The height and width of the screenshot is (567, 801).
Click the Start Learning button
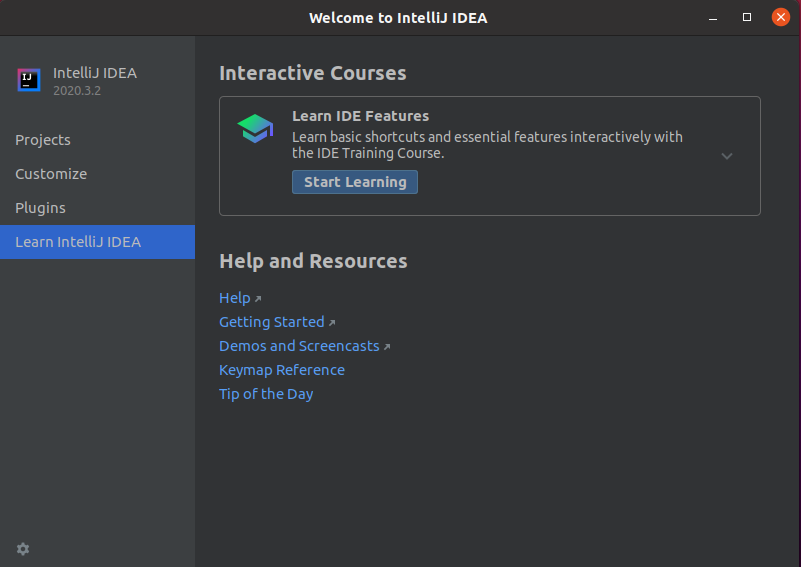355,182
